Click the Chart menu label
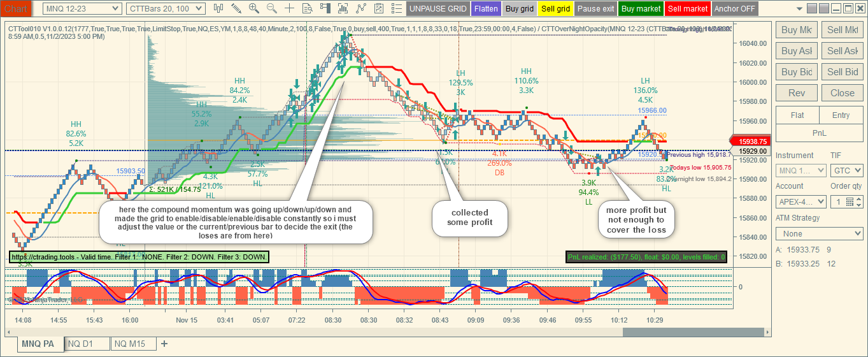Image resolution: width=868 pixels, height=357 pixels. [15, 8]
